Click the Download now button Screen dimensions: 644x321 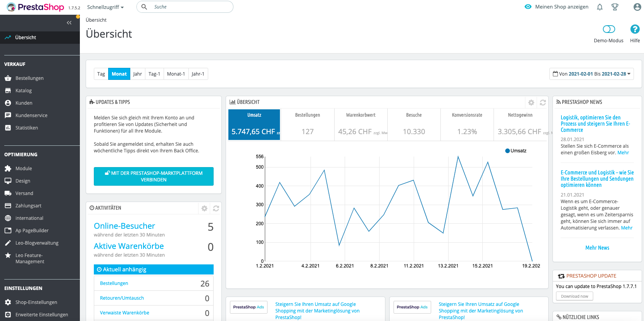(x=575, y=296)
